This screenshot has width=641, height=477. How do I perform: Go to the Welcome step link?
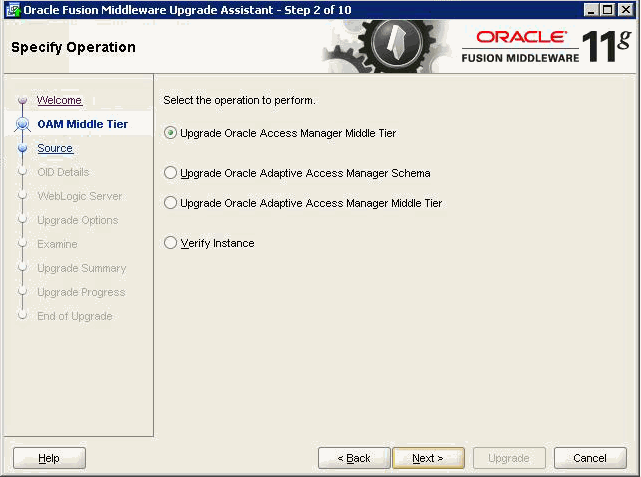click(59, 100)
